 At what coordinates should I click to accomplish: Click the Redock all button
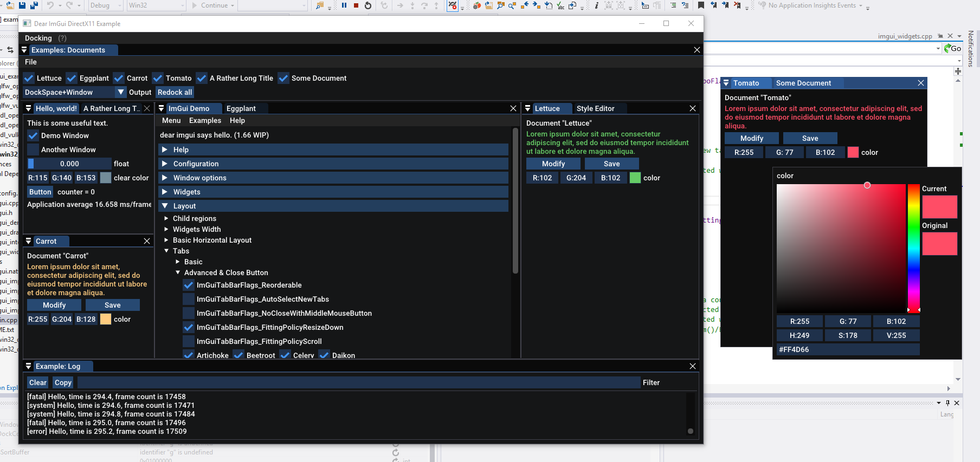coord(175,92)
